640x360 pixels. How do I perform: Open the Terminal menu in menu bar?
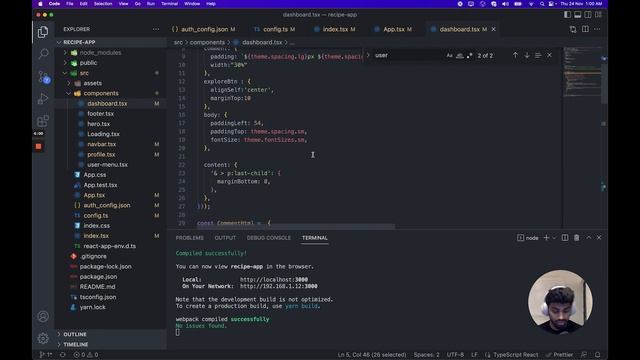pos(169,4)
